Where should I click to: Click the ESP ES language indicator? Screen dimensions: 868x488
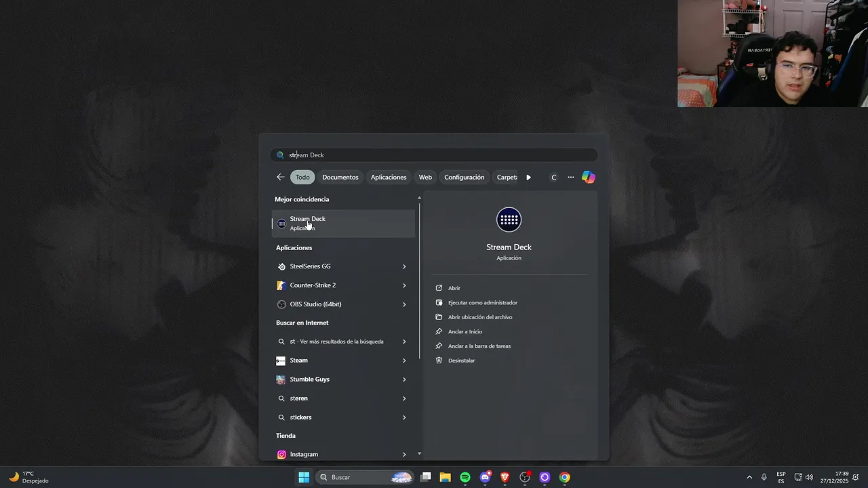tap(781, 477)
